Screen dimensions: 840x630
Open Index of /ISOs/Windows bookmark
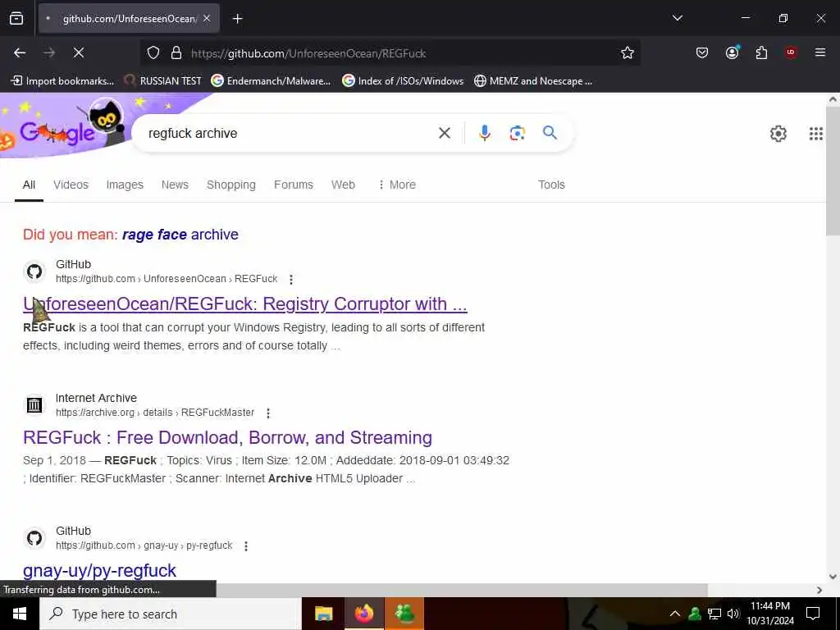tap(403, 81)
